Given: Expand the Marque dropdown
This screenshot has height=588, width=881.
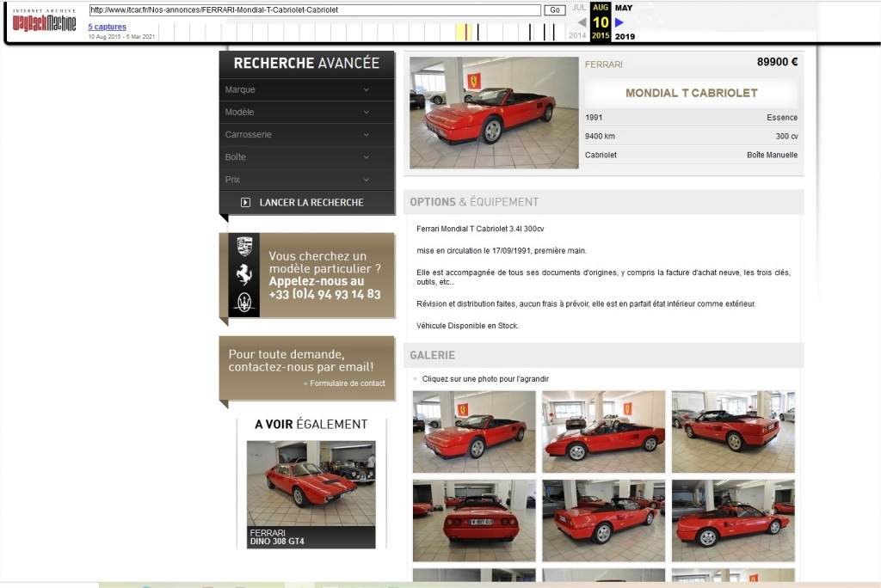Looking at the screenshot, I should tap(306, 90).
